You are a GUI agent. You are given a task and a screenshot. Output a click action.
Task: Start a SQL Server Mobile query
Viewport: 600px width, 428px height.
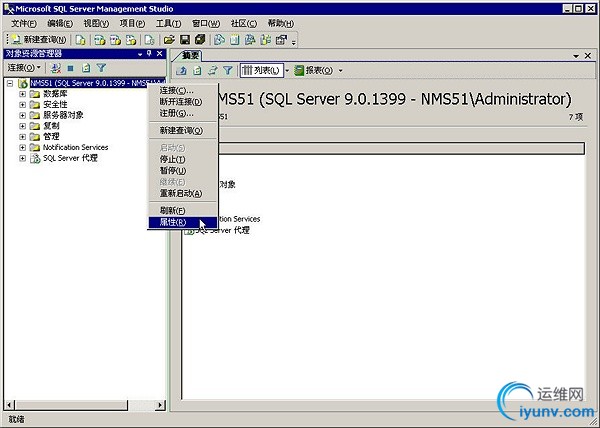(x=149, y=39)
